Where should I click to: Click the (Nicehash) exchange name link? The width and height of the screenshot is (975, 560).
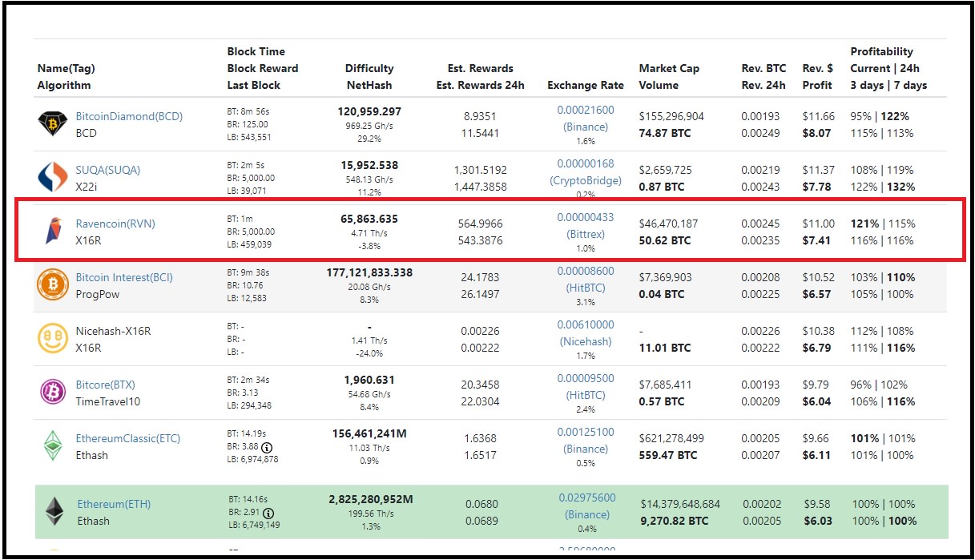click(586, 342)
